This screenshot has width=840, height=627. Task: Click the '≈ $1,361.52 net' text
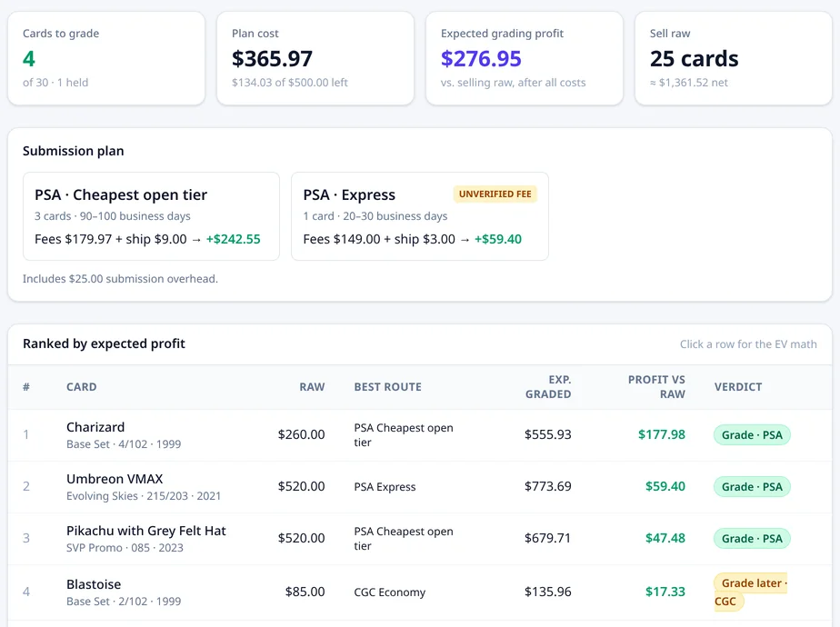tap(689, 83)
